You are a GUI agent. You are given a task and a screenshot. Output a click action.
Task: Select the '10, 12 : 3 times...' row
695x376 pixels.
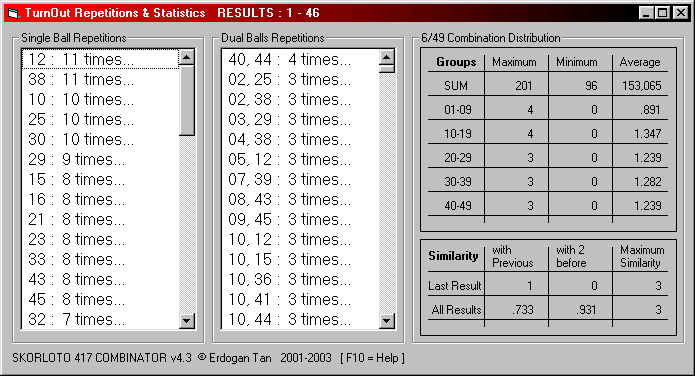point(300,239)
